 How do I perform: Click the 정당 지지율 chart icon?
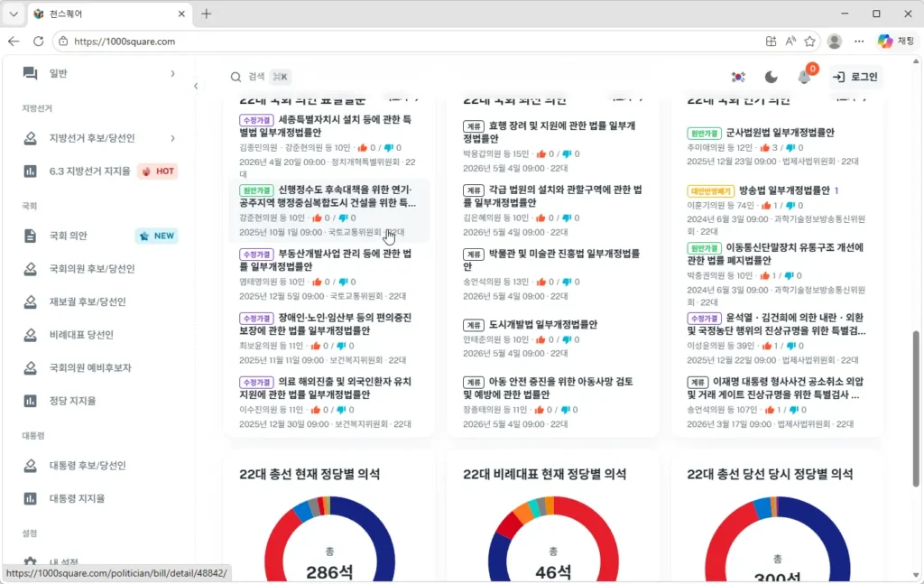tap(30, 401)
